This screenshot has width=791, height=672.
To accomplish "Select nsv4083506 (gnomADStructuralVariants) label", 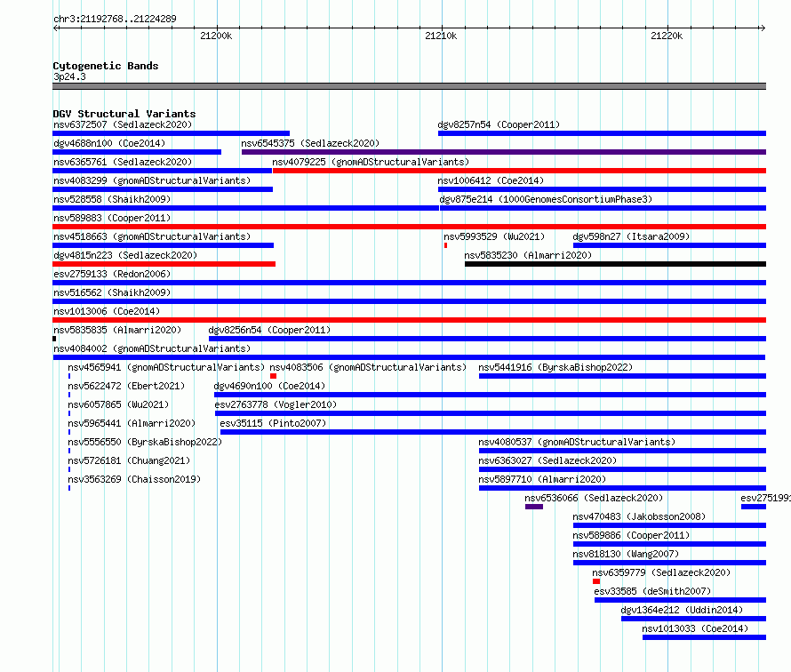I will click(368, 367).
